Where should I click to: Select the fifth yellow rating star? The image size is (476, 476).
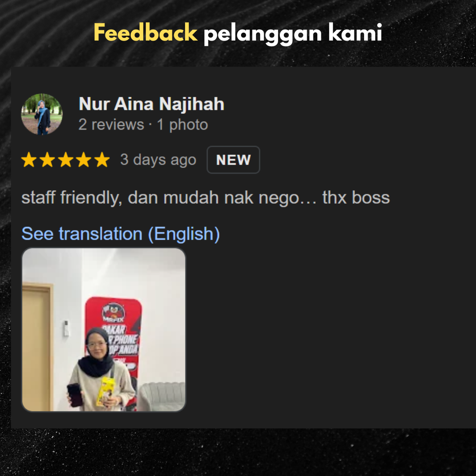pos(102,160)
